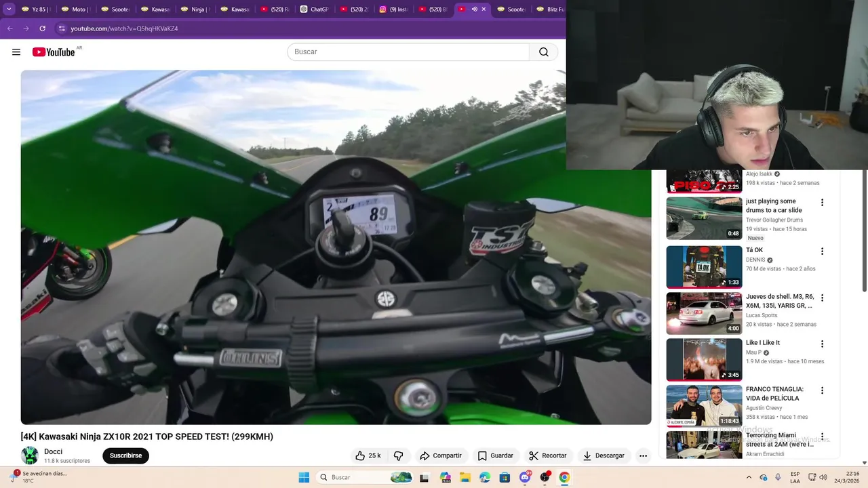The image size is (868, 488).
Task: Switch to the 'Blitz Fu' browser tab
Action: tap(551, 9)
